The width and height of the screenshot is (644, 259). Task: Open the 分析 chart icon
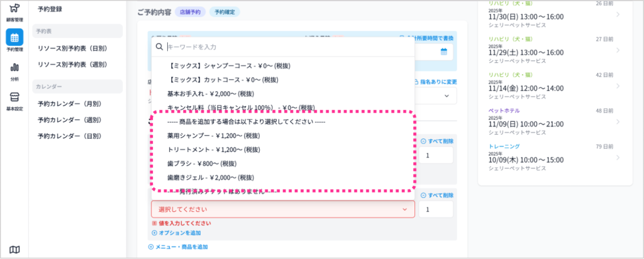(14, 68)
